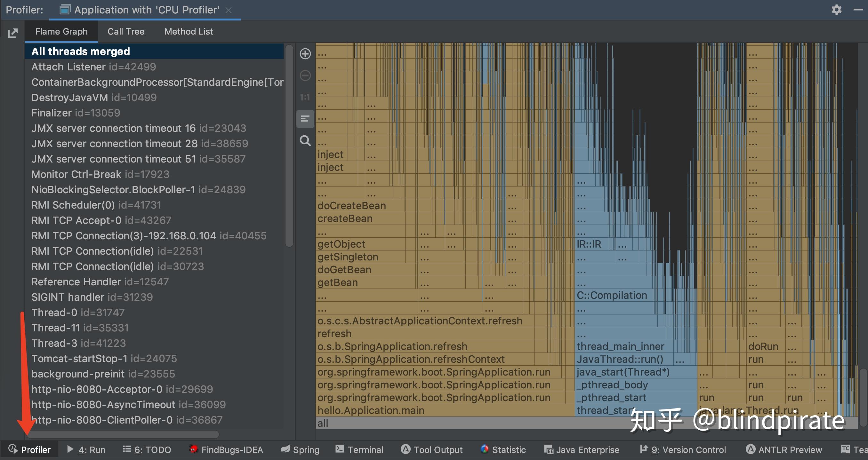Open search in the flame graph
The image size is (868, 460).
[305, 141]
